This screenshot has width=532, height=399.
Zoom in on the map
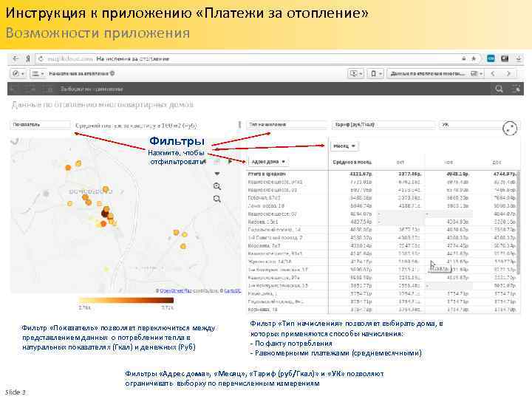216,186
